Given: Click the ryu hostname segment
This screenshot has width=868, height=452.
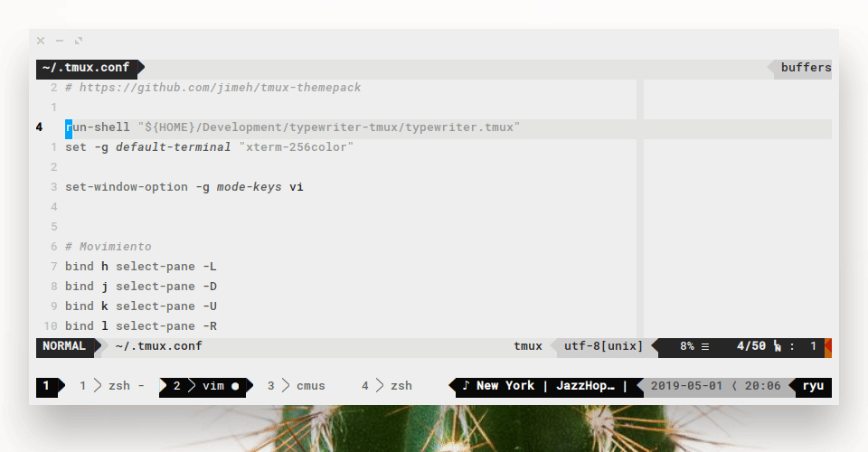Looking at the screenshot, I should click(813, 386).
